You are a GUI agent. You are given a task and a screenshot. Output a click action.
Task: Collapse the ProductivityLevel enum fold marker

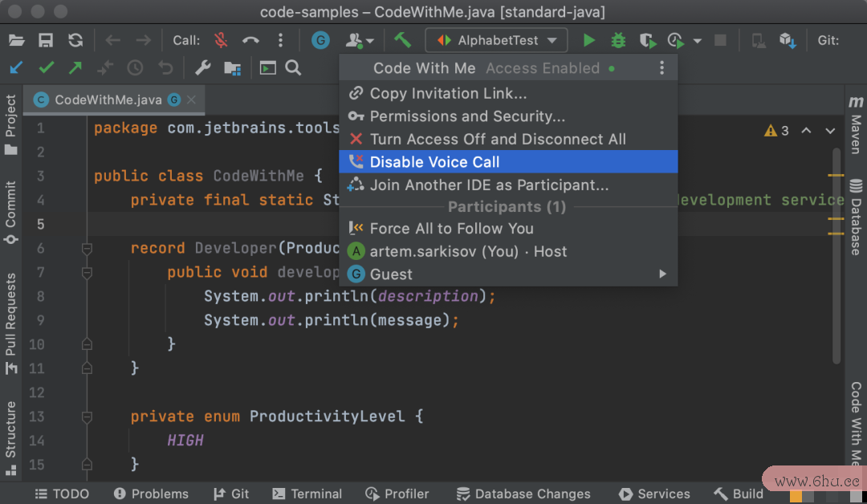(87, 417)
